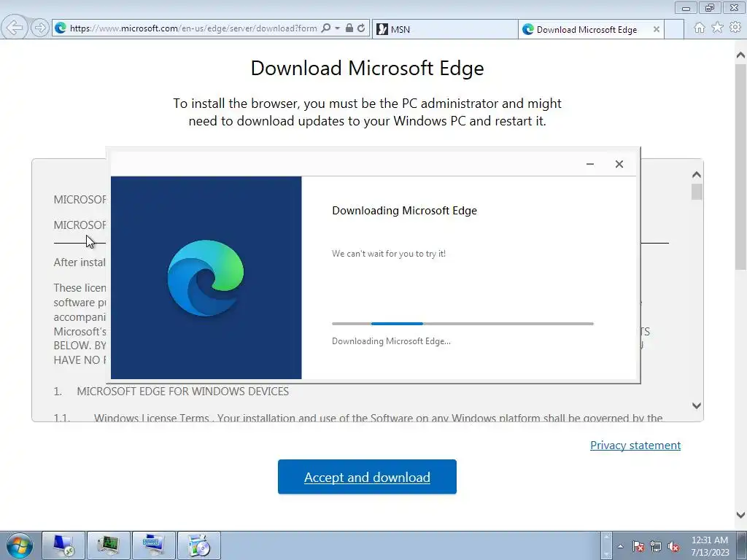Minimize the Internet Explorer window

point(686,7)
